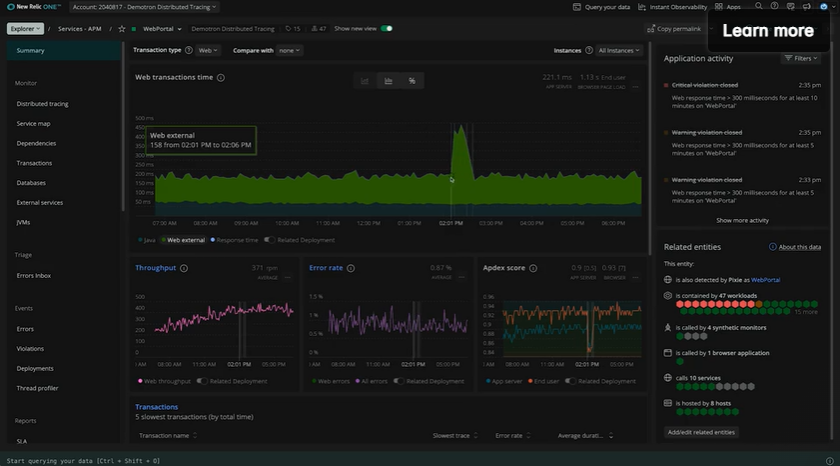This screenshot has height=466, width=840.
Task: Click the favorite star icon next to WebPortal
Action: (x=122, y=29)
